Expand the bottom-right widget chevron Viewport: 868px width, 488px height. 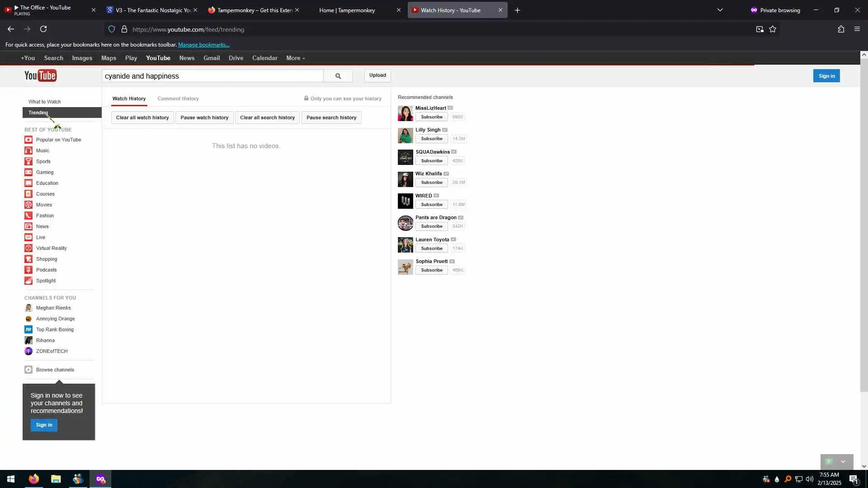(x=843, y=462)
